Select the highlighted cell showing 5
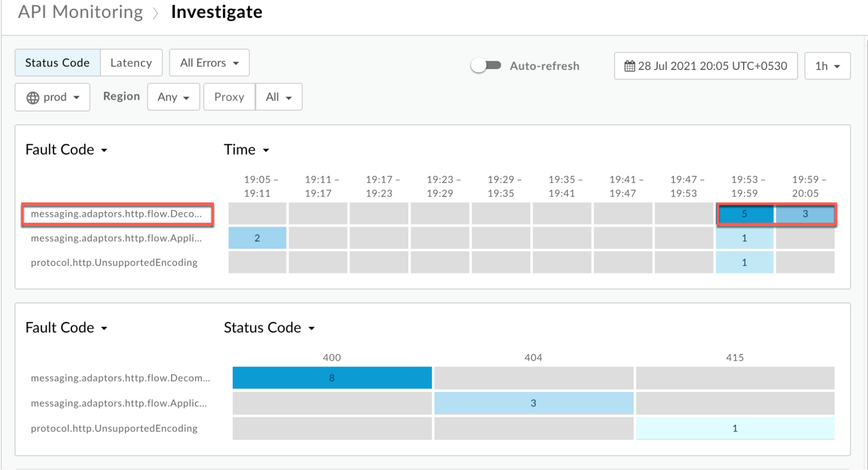 pyautogui.click(x=744, y=214)
